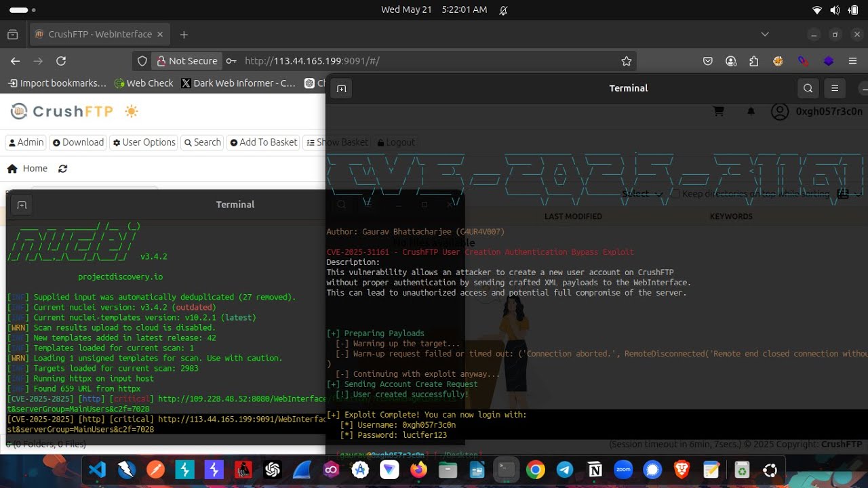Click the saved password key icon
Viewport: 868px width, 488px height.
(x=231, y=61)
